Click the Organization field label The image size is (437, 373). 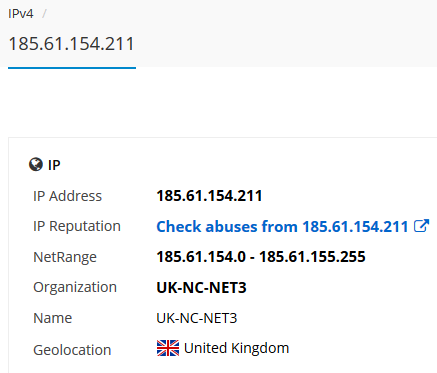click(x=75, y=287)
